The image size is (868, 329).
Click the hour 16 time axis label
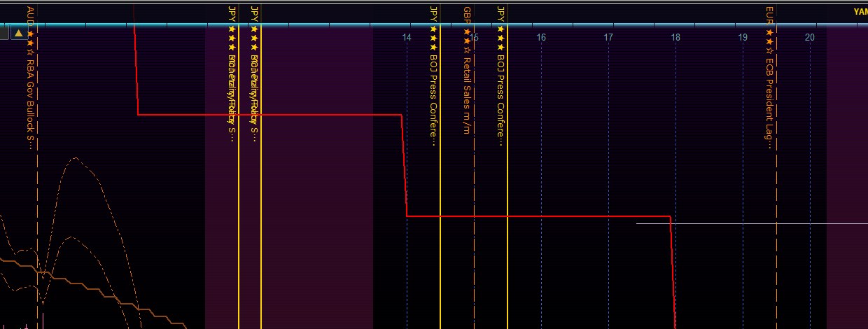click(541, 37)
